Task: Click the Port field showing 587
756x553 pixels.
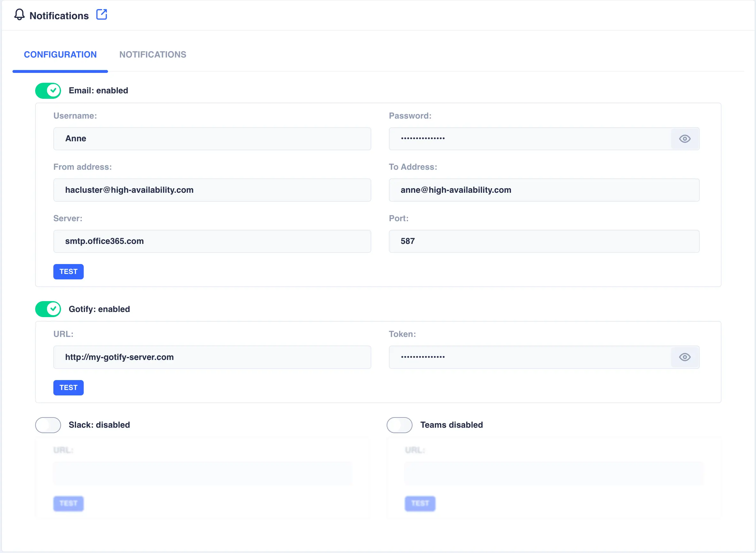Action: click(x=544, y=241)
